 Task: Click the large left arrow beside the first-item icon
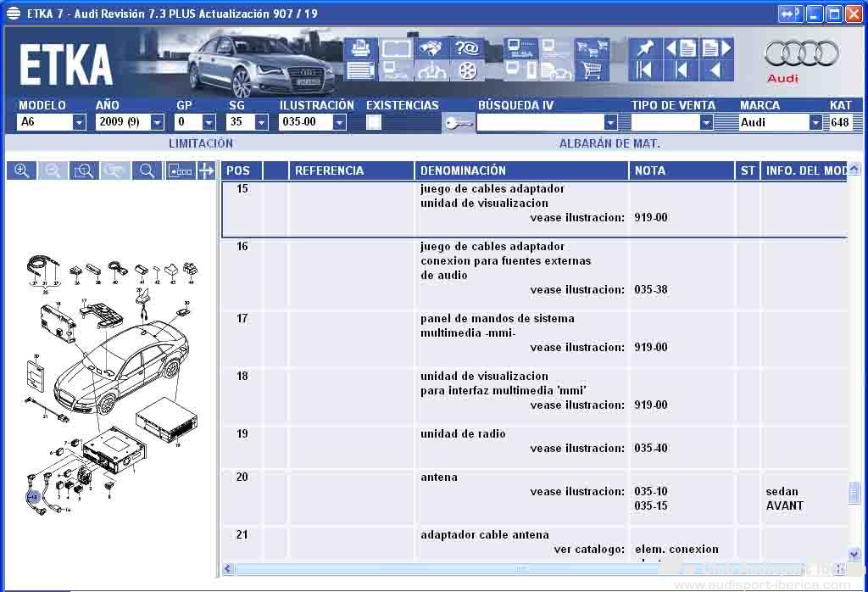tap(681, 71)
